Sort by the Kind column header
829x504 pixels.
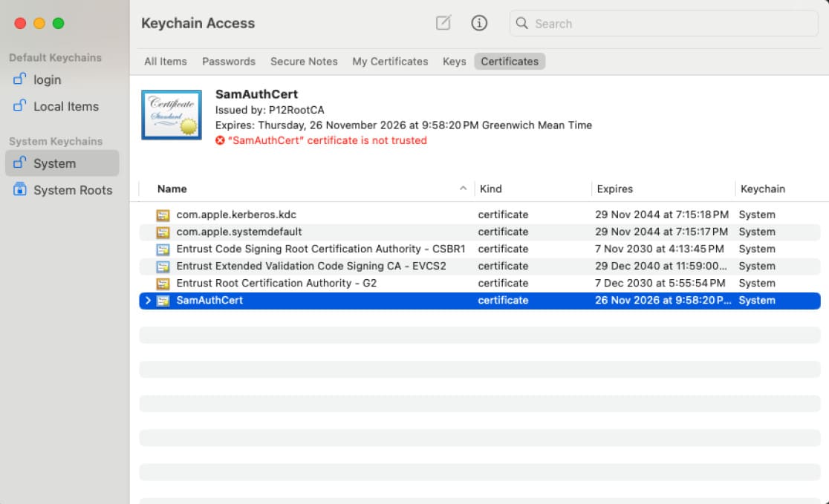click(491, 189)
